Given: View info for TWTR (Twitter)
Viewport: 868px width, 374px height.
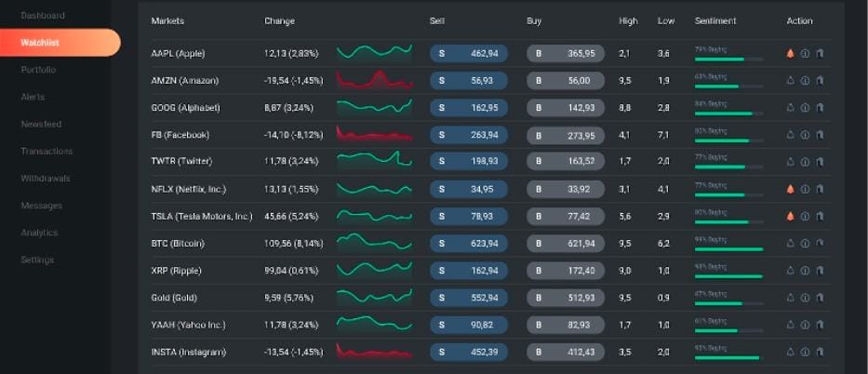Looking at the screenshot, I should [805, 162].
